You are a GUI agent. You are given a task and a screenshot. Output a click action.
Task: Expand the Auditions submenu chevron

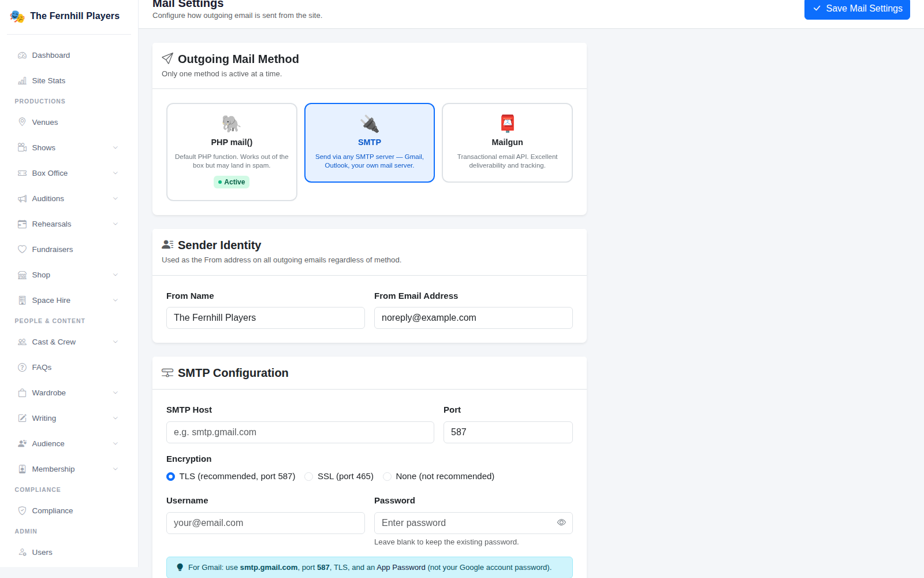pos(115,199)
